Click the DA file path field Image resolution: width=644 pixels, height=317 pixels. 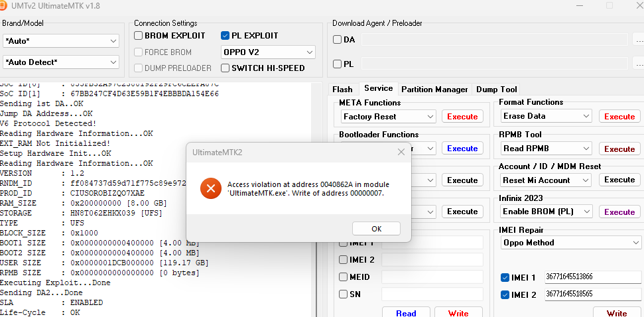tap(495, 39)
